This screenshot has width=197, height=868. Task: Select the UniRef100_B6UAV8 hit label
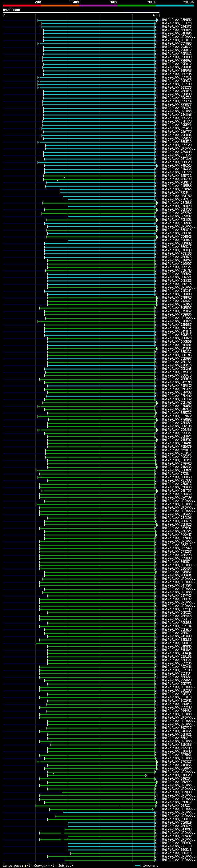tap(177, 30)
